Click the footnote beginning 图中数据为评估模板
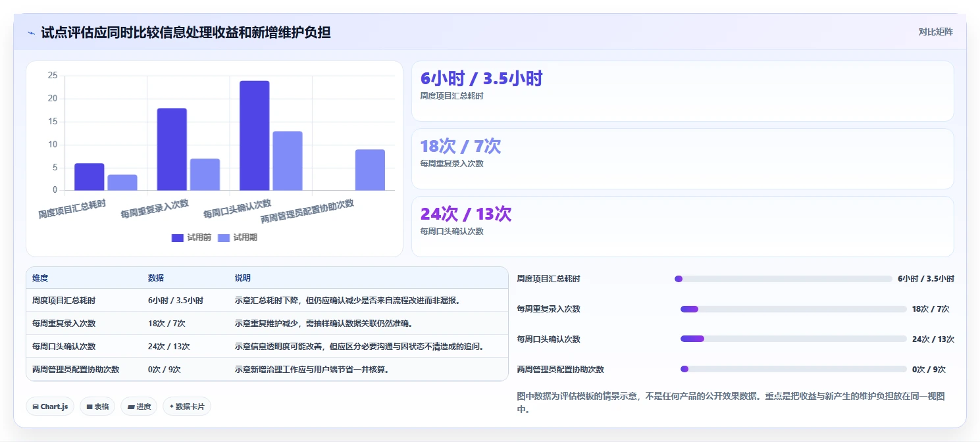 tap(731, 403)
